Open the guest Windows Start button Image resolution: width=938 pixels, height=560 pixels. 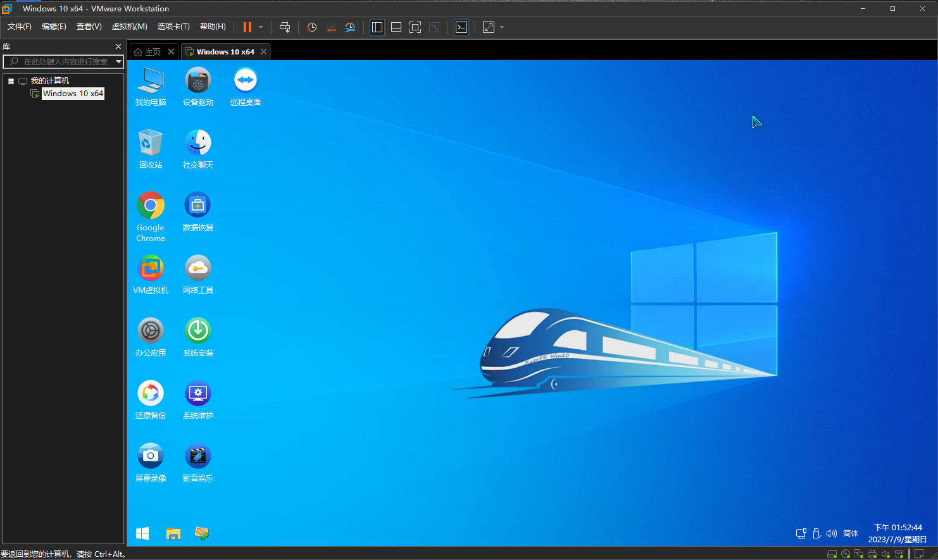point(142,533)
